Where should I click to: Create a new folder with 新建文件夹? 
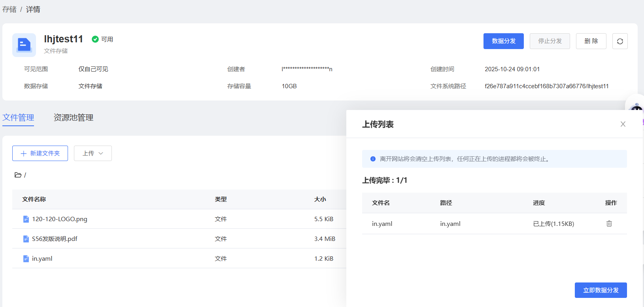pos(40,153)
